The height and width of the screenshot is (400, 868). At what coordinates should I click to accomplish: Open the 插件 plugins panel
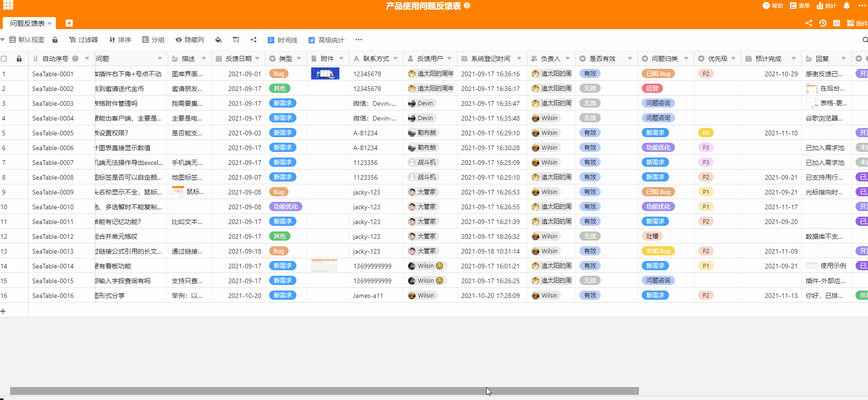click(x=857, y=23)
